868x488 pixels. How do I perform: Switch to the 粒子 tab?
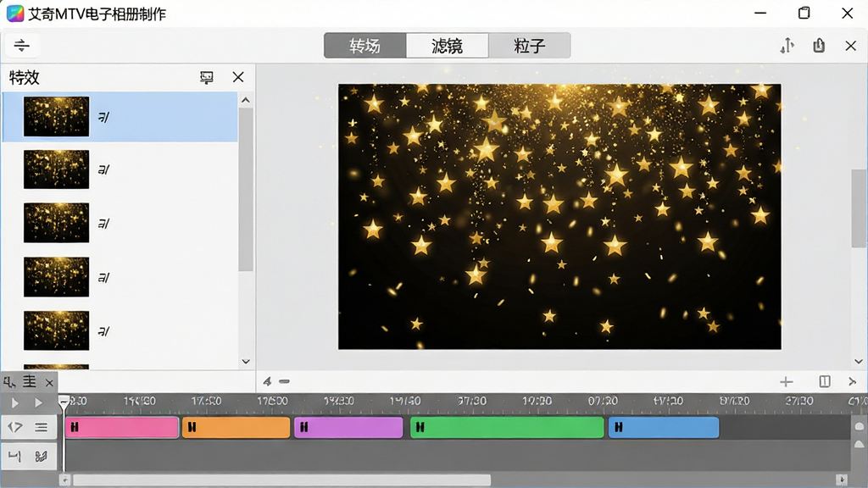[530, 46]
